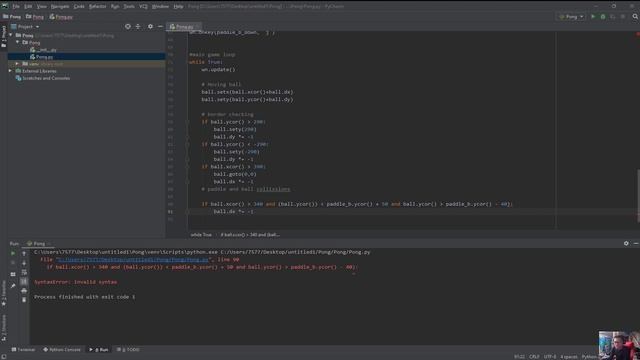Pin the Run tab with pin icon

click(x=13, y=286)
